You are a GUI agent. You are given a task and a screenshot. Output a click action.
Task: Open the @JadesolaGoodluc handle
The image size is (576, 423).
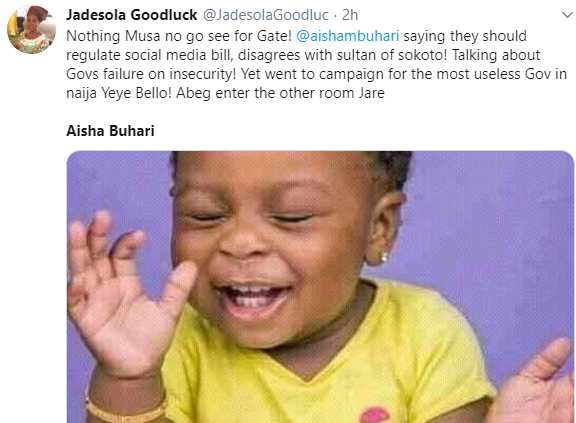[x=266, y=15]
